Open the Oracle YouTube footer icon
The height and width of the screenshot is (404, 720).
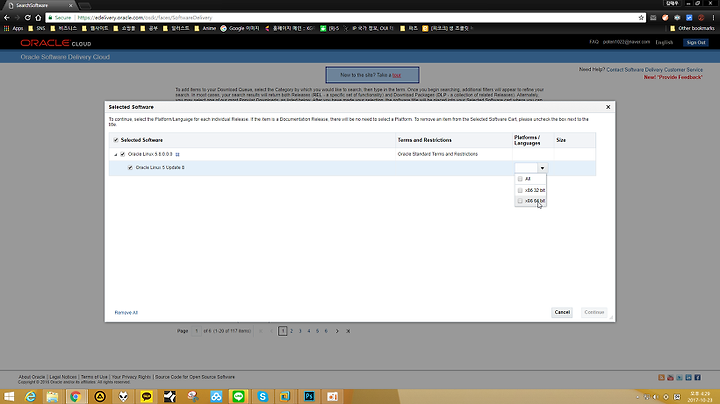coord(670,377)
